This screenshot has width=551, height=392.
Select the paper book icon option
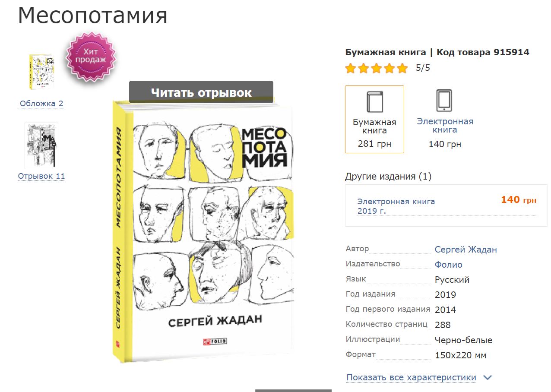[374, 102]
